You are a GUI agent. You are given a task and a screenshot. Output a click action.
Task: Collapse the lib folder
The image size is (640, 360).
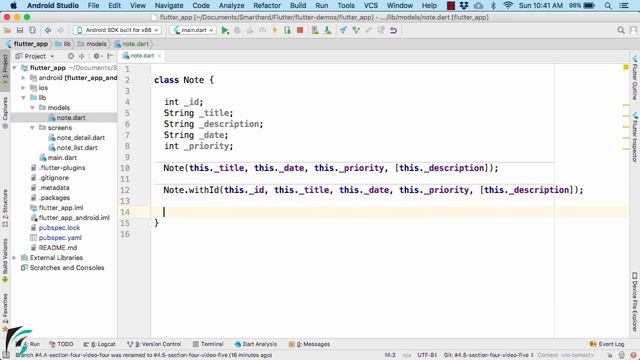tap(23, 98)
